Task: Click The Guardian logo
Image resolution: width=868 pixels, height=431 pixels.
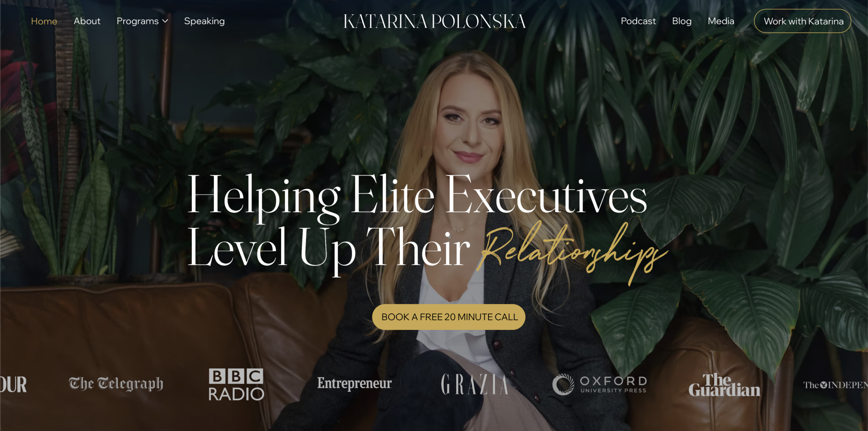Action: coord(724,385)
